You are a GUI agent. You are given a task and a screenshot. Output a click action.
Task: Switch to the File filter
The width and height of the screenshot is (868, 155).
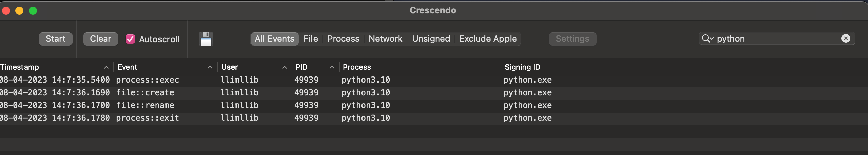310,39
